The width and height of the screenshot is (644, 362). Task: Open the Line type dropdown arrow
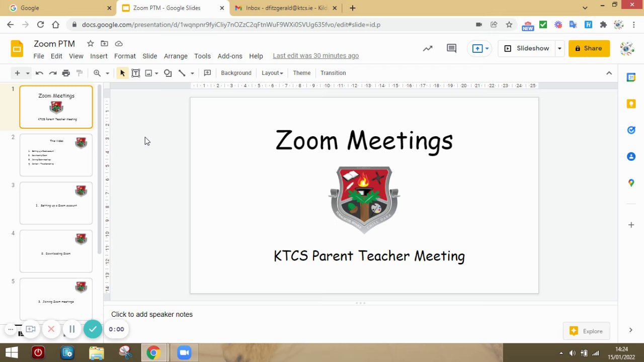click(192, 73)
